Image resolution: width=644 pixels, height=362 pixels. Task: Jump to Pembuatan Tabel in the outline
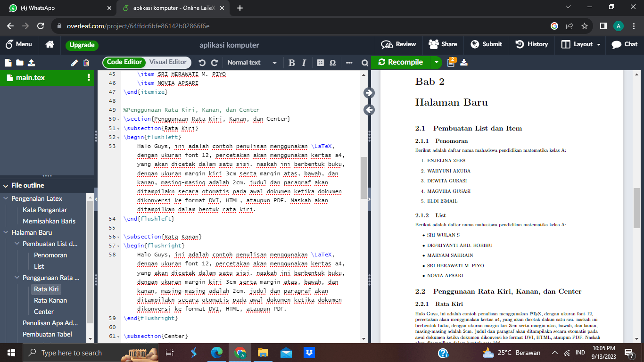click(47, 334)
